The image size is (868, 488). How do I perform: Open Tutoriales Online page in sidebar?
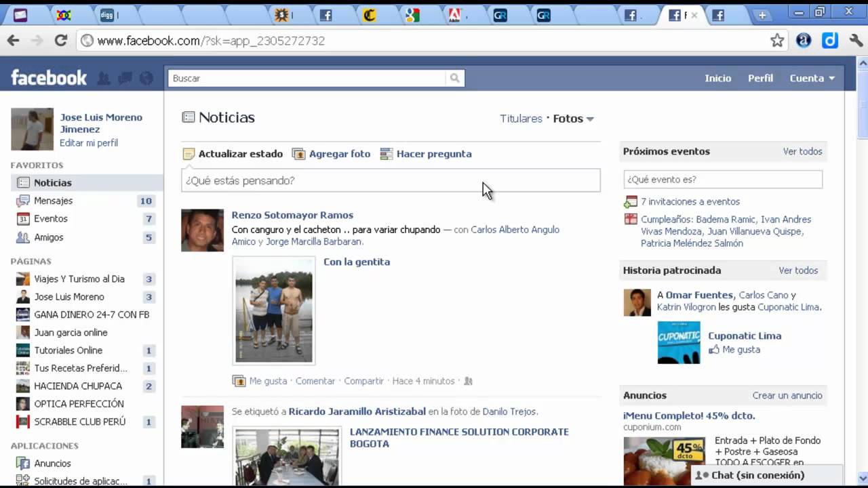pyautogui.click(x=68, y=350)
